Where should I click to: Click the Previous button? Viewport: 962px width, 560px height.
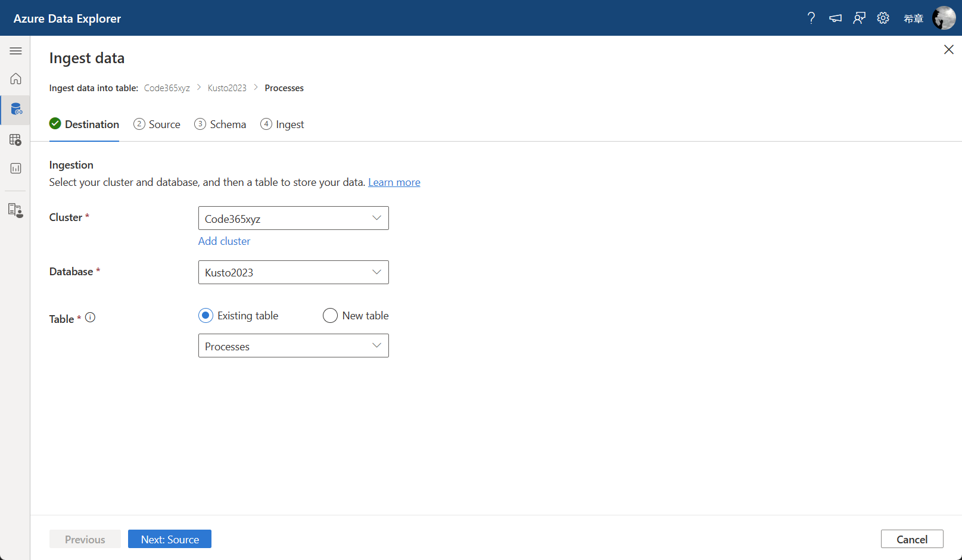coord(85,539)
